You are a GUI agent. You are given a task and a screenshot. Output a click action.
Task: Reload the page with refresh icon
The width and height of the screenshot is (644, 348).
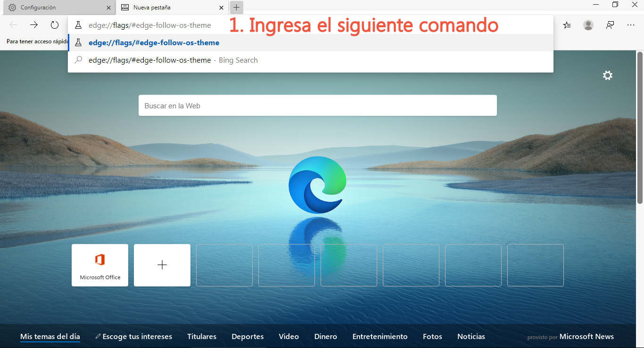[55, 25]
